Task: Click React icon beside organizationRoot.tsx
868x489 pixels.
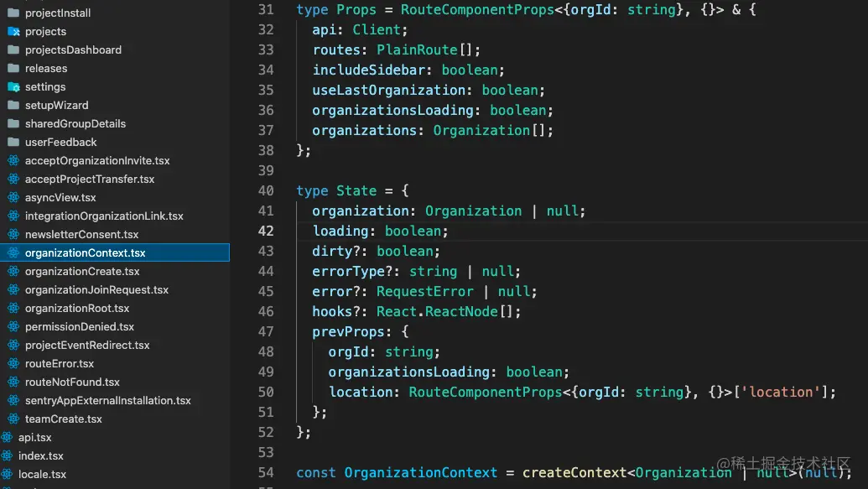Action: point(13,308)
